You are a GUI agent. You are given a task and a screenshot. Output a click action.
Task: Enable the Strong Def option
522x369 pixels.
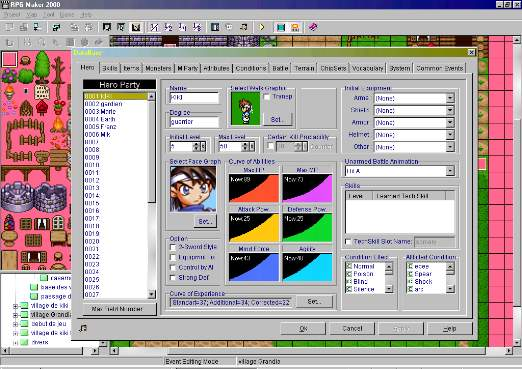click(x=173, y=278)
